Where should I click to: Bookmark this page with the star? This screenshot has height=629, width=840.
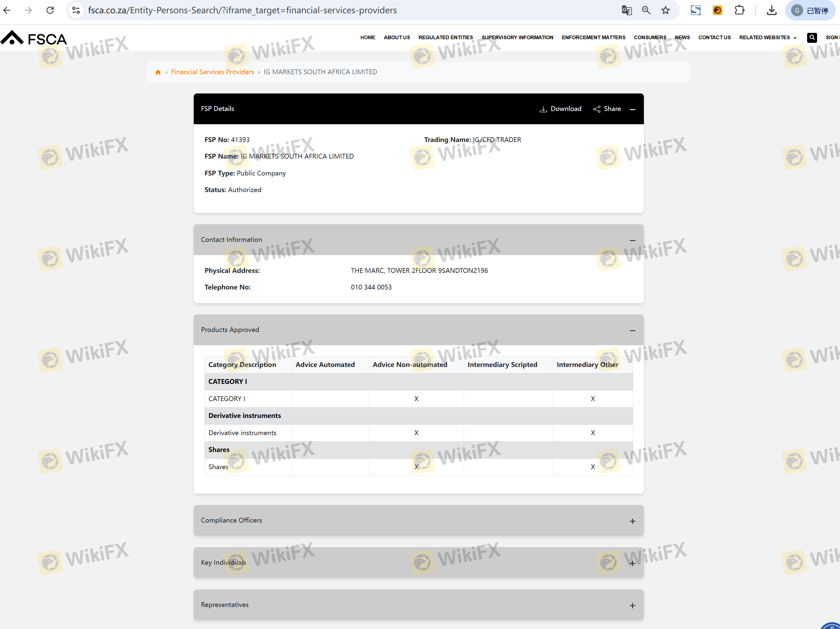(665, 10)
